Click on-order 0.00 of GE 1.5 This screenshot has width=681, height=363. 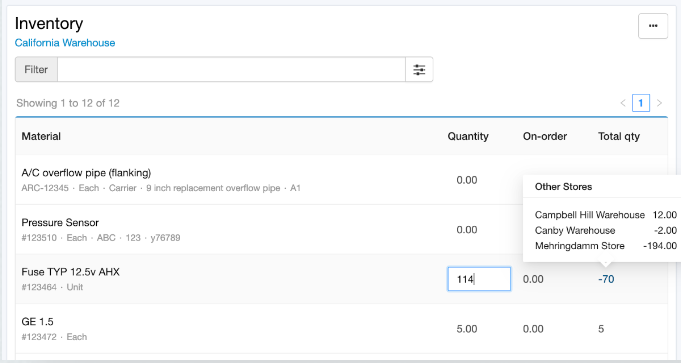click(x=533, y=329)
